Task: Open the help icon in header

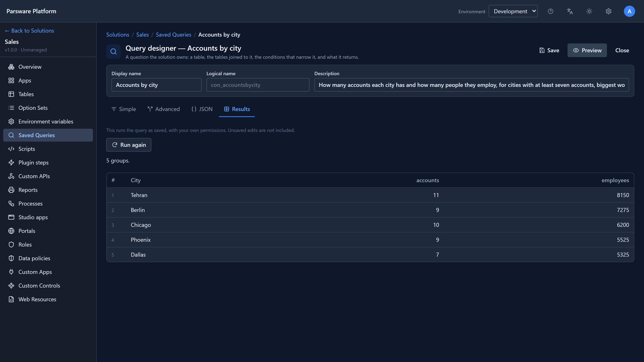Action: (550, 11)
